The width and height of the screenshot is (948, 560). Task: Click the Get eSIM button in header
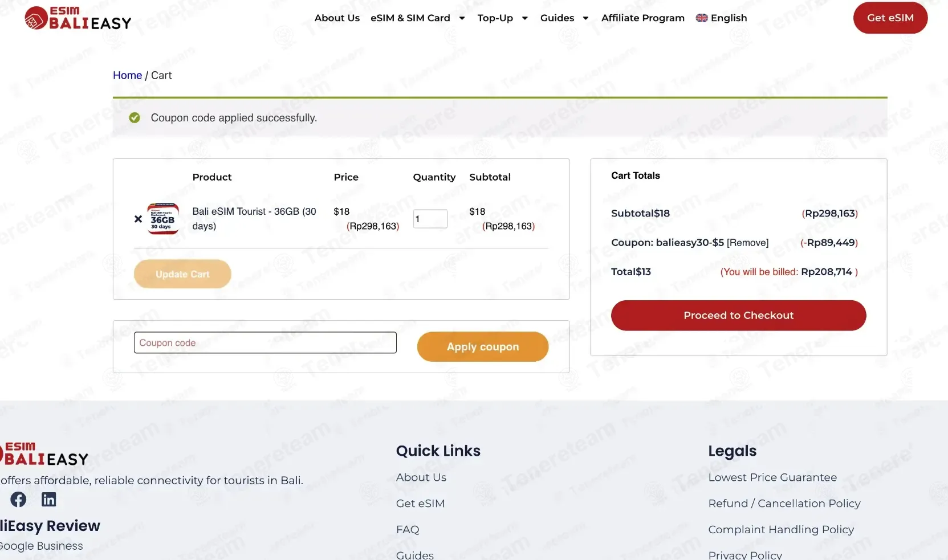pyautogui.click(x=890, y=18)
